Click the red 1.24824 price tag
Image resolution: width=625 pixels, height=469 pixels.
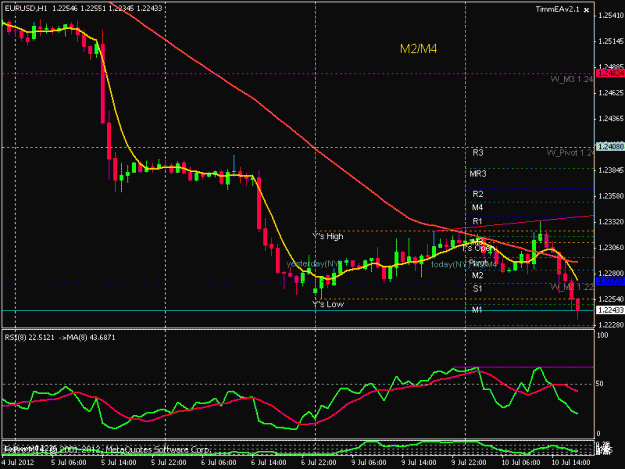(610, 73)
